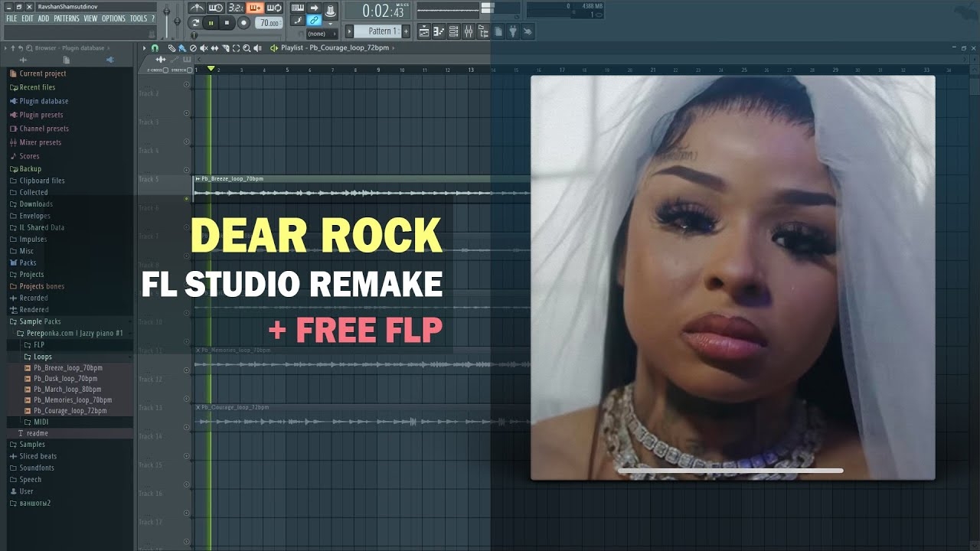Screen dimensions: 980x551
Task: Open the FILE menu
Action: coord(11,18)
